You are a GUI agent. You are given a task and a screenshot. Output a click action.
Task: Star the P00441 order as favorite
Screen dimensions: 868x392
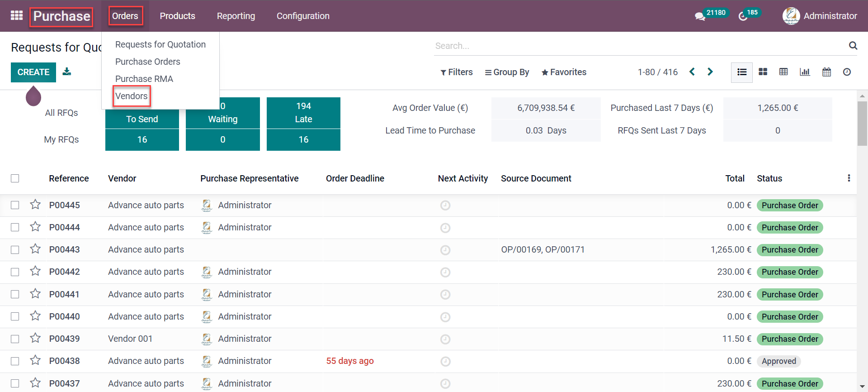click(x=35, y=294)
